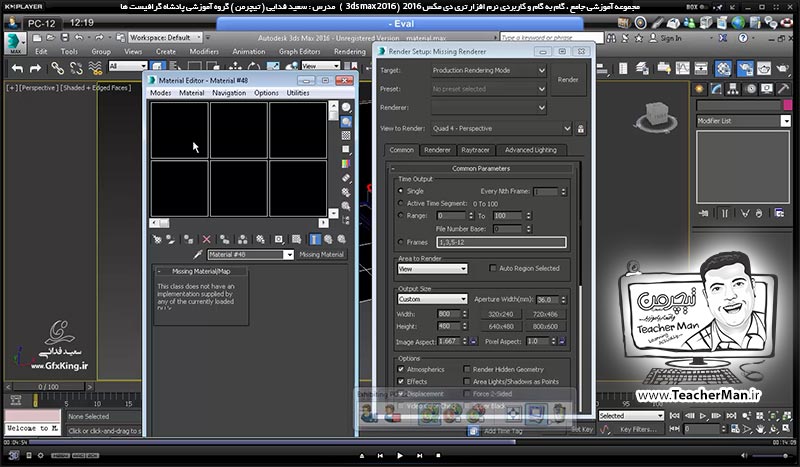Click the red X Reset Map icon
This screenshot has height=467, width=800.
[206, 239]
